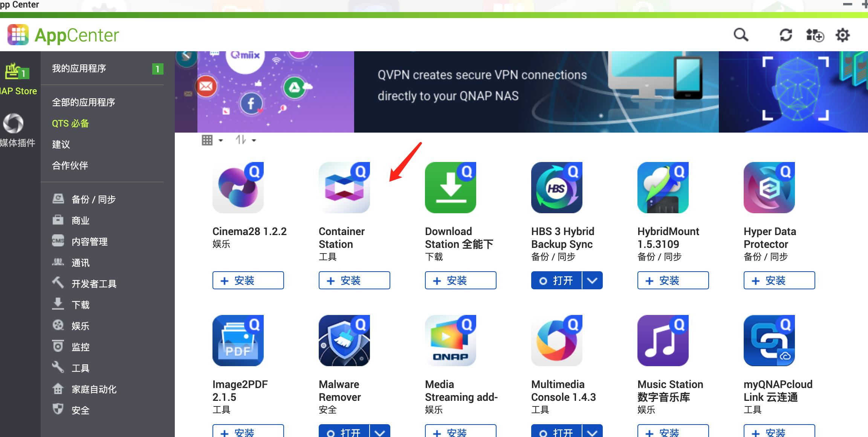Screen dimensions: 868x437
Task: Click 打开 button for HBS 3
Action: [x=556, y=280]
